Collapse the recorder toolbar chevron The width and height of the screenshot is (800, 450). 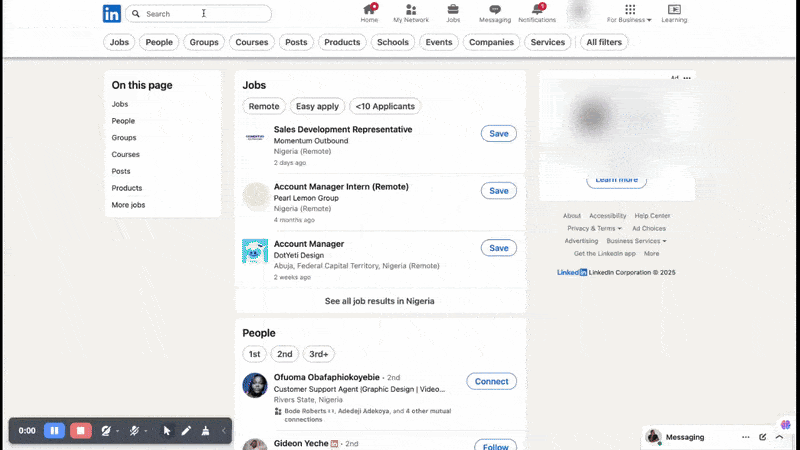(223, 431)
